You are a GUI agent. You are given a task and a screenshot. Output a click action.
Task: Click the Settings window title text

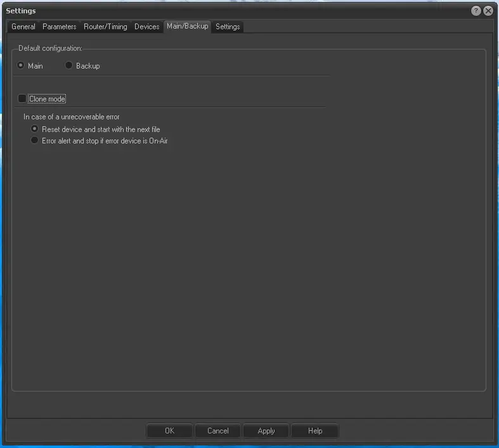(21, 11)
